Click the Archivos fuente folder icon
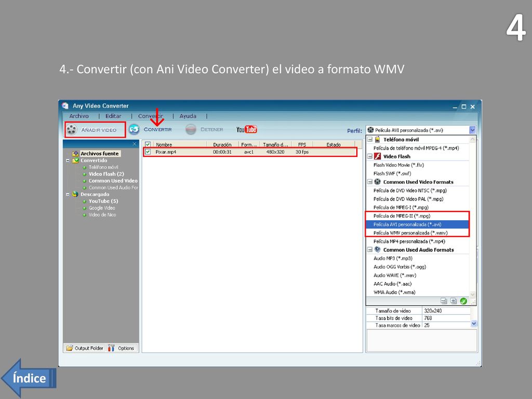 coord(75,154)
